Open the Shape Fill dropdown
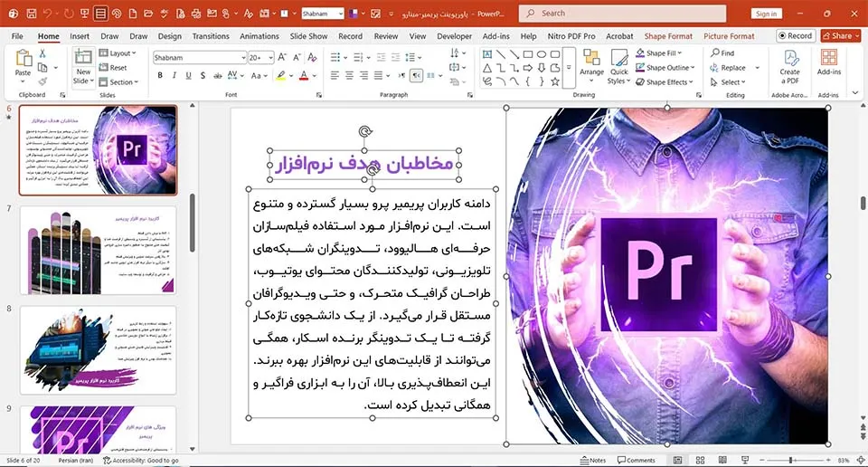This screenshot has height=467, width=868. 659,53
